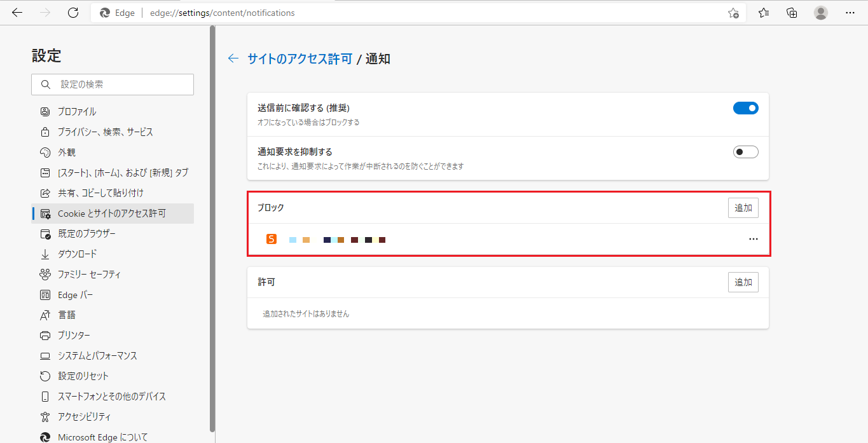Screen dimensions: 868x443
Task: Open the Favorites list icon
Action: pos(764,13)
